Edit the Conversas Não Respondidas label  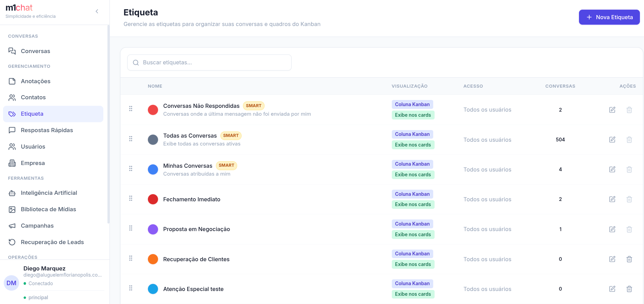[x=612, y=110]
